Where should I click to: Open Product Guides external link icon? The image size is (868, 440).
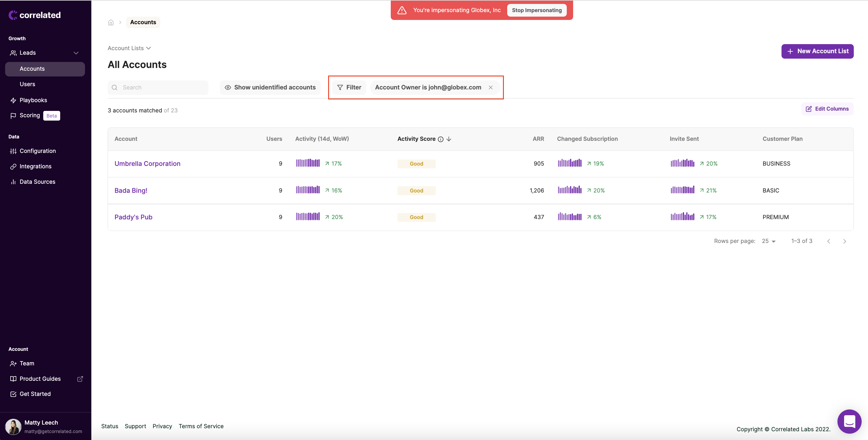pyautogui.click(x=80, y=379)
